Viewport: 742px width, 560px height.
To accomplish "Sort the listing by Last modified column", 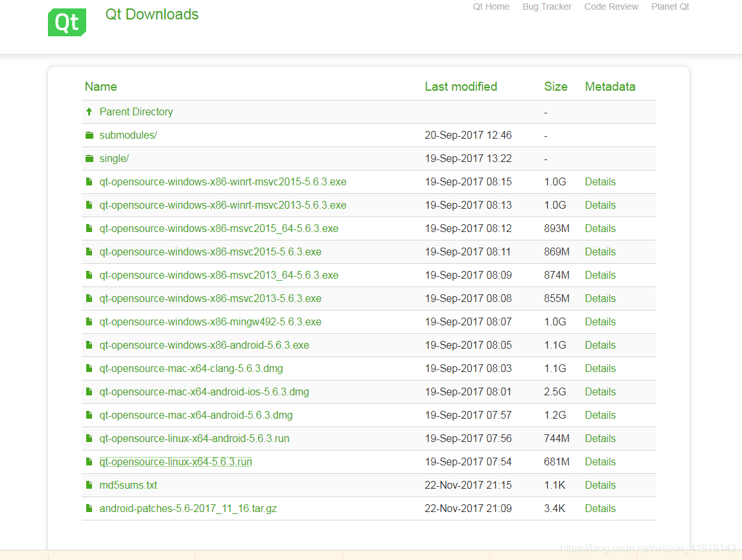I will point(461,87).
